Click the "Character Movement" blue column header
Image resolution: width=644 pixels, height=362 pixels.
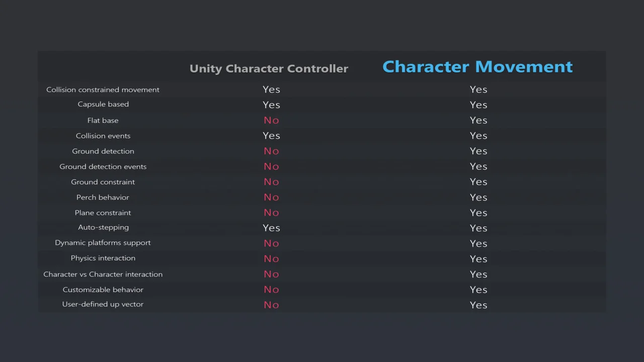477,67
